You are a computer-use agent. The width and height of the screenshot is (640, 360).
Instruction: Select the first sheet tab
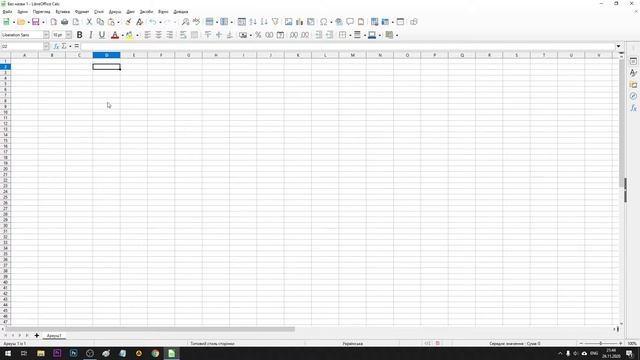tap(54, 336)
